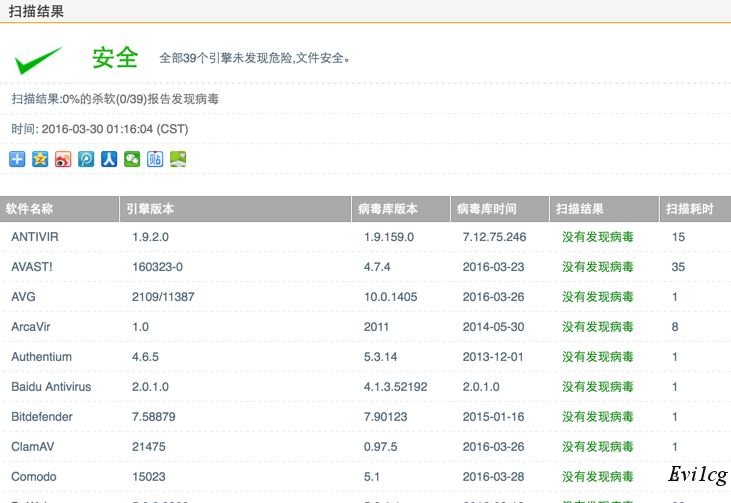Click the 扫描耗时 column header
The height and width of the screenshot is (503, 731).
pyautogui.click(x=690, y=209)
